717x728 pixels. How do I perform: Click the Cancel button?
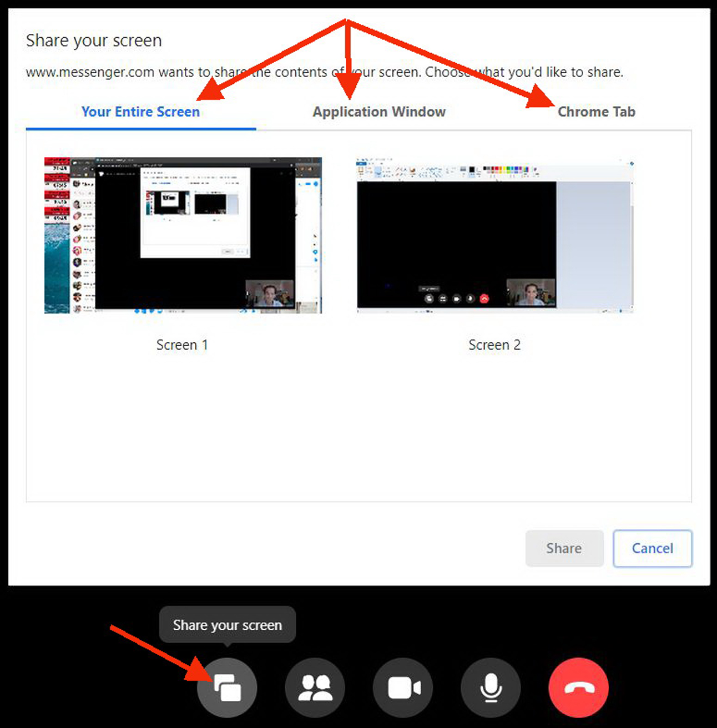pyautogui.click(x=652, y=548)
